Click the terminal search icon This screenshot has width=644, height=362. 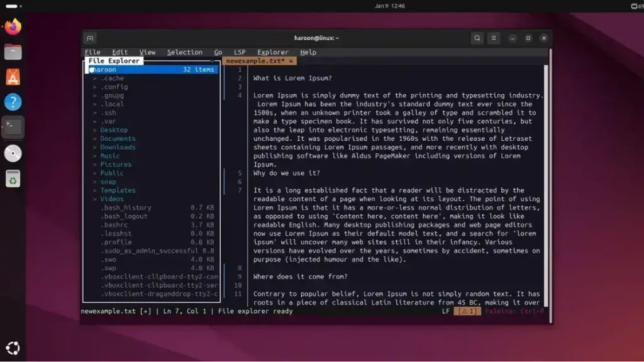[x=477, y=38]
